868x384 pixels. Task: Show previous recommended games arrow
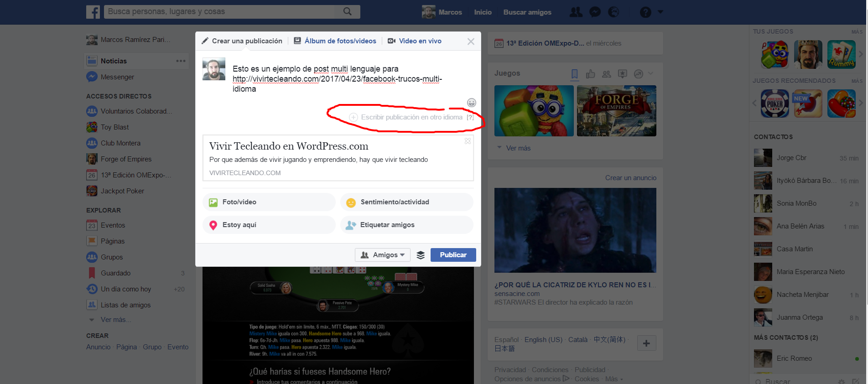coord(754,103)
